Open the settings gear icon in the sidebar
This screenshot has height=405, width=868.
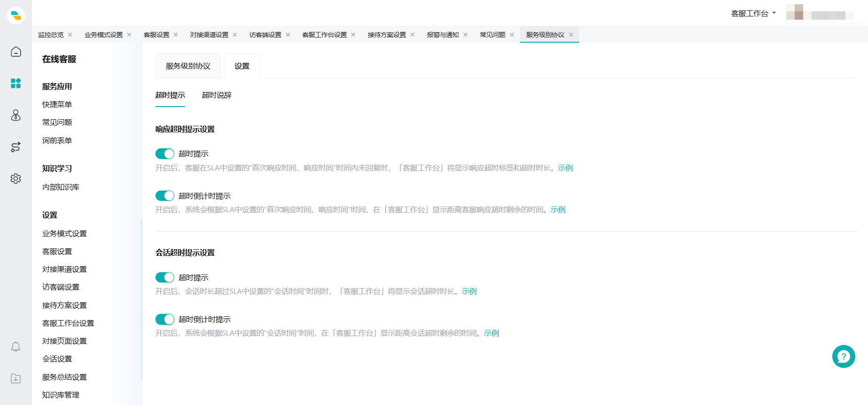(x=16, y=179)
